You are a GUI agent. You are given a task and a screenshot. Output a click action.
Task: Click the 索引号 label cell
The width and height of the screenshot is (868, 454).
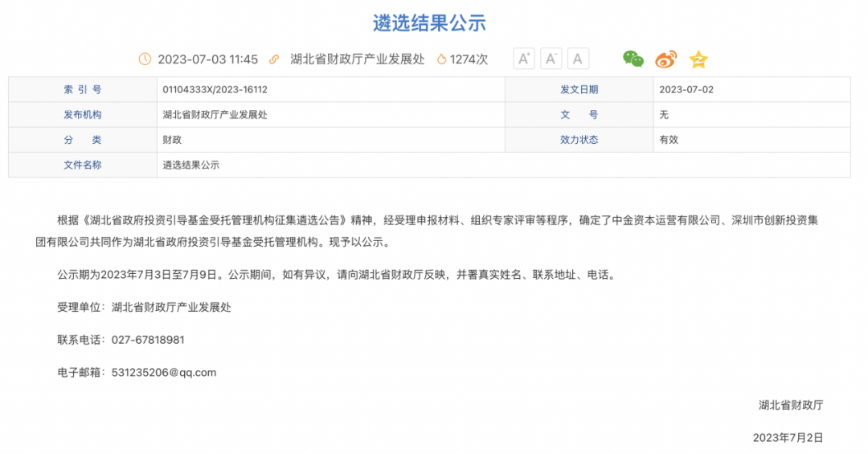coord(83,90)
